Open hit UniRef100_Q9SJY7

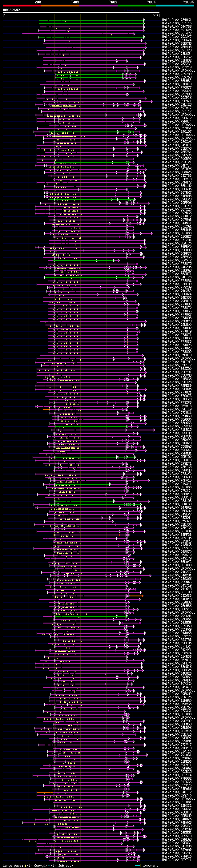click(x=177, y=37)
